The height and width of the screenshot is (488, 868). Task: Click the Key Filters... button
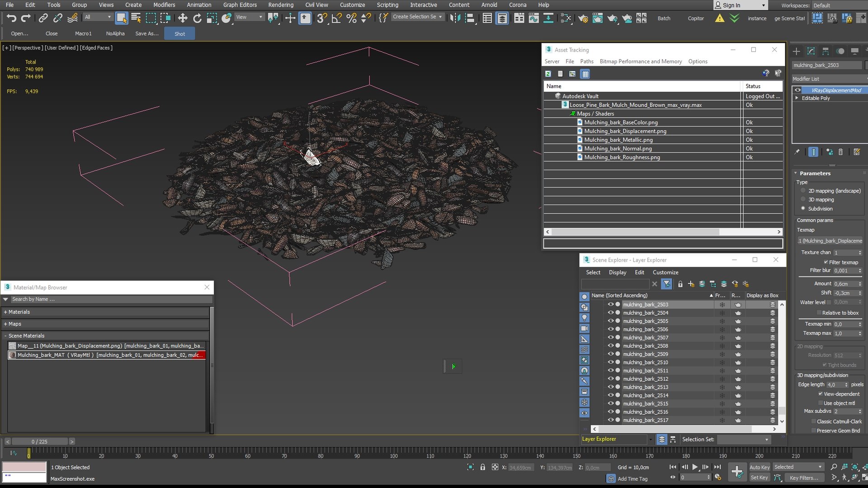804,478
